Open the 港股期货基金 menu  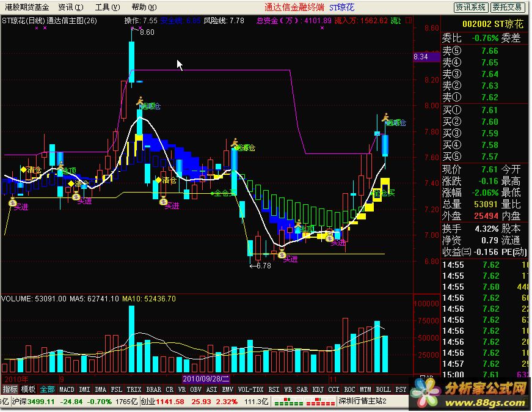(x=27, y=7)
